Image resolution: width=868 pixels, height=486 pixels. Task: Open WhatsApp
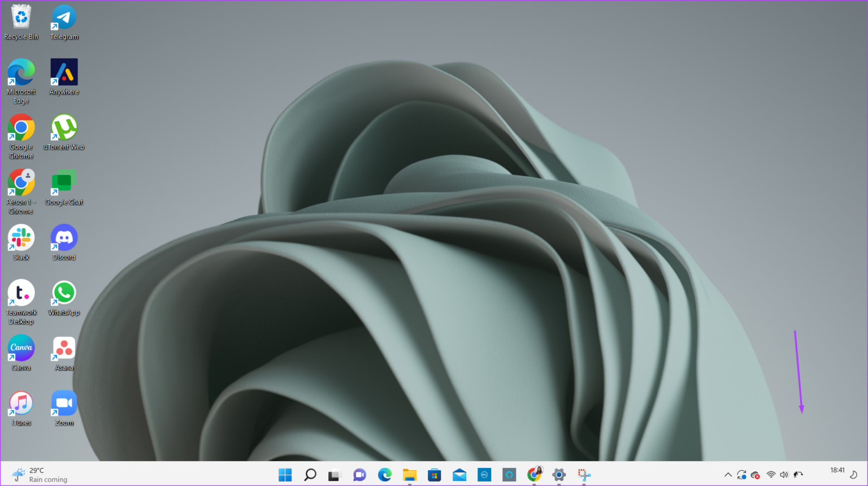pyautogui.click(x=63, y=293)
